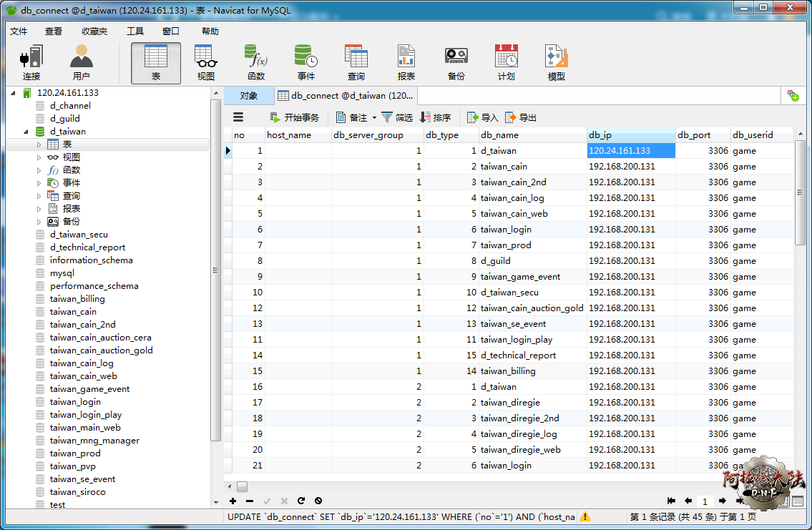Switch to the 对象 (Objects) tab

[x=248, y=95]
